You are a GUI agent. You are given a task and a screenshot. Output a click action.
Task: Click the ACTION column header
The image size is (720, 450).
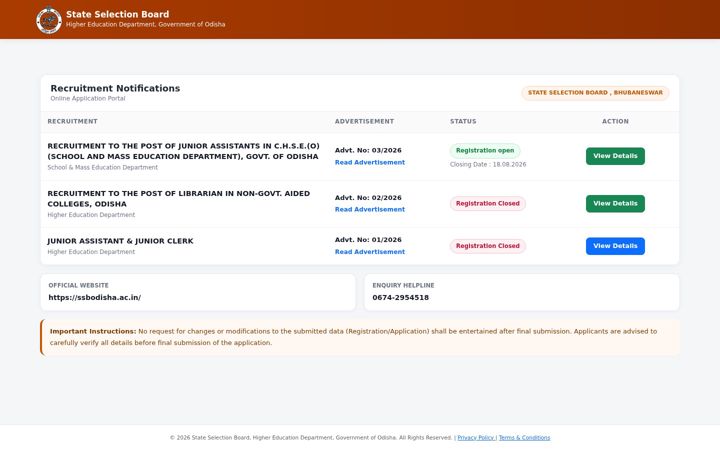click(x=615, y=121)
